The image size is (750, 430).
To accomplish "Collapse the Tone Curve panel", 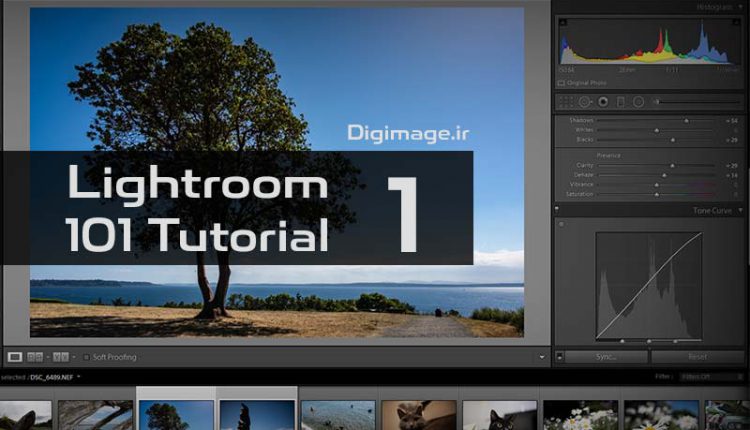I will coord(743,210).
